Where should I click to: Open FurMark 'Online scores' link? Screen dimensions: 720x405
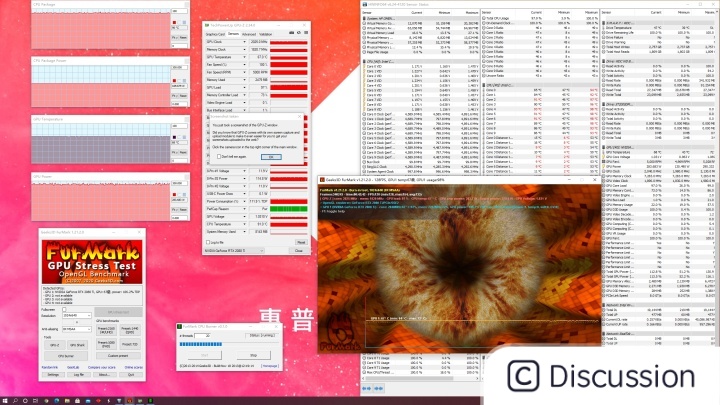(x=134, y=367)
